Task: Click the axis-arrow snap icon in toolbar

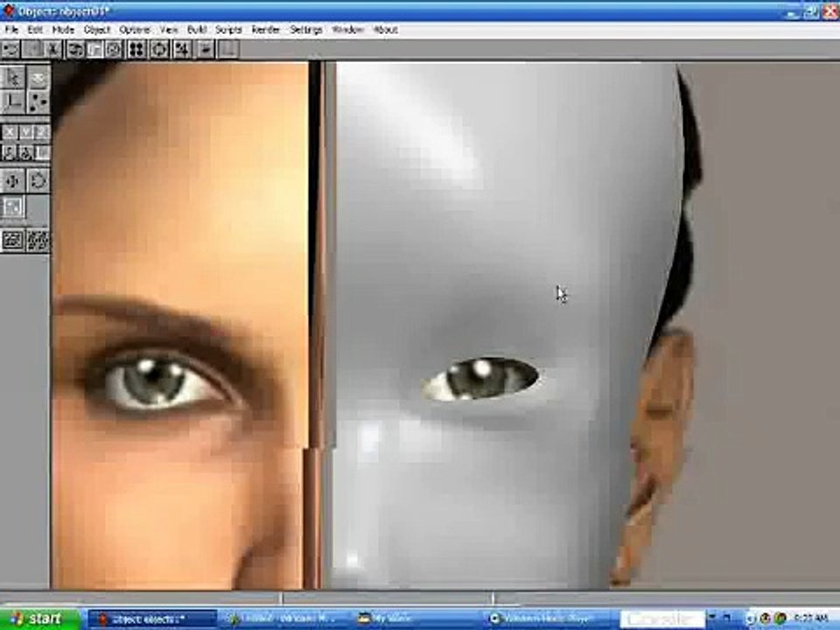Action: click(x=182, y=50)
